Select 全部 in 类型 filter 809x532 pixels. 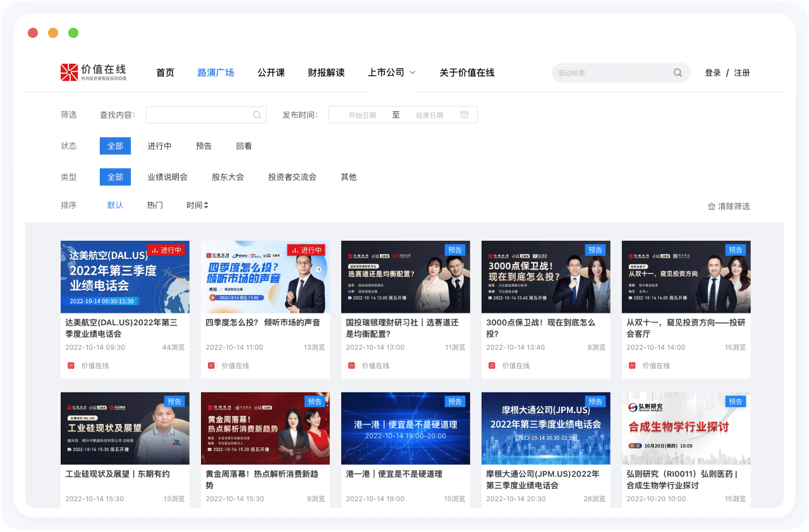[115, 177]
